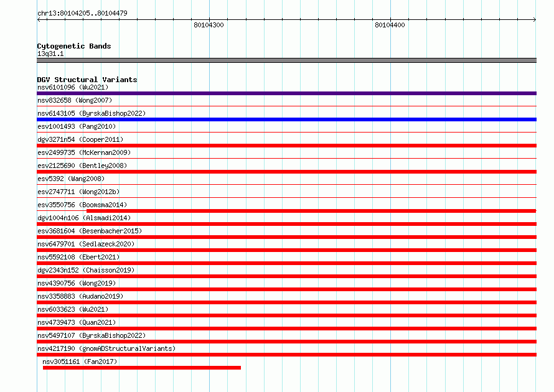
Task: Select the esv3681604 (Besenbacher2015) label
Action: pos(90,231)
